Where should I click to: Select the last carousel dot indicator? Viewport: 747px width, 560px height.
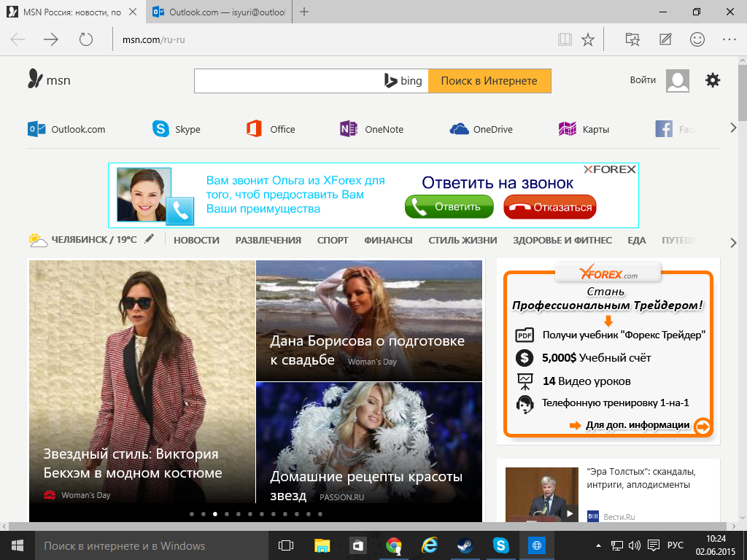320,514
